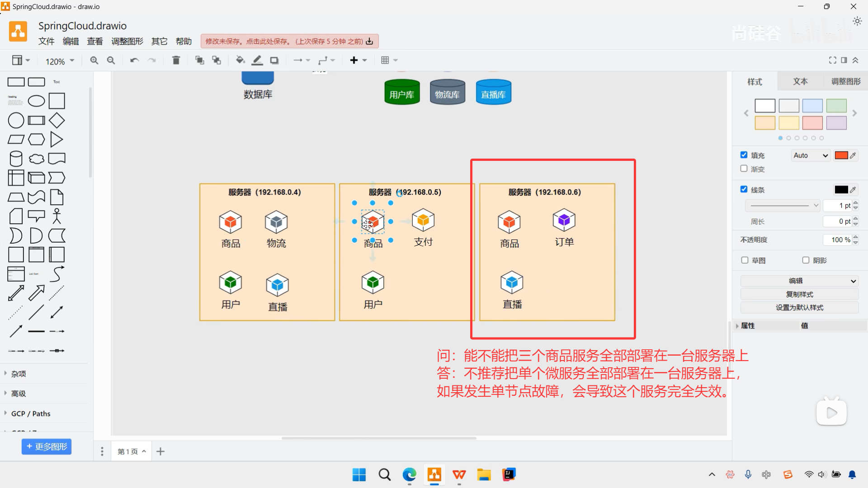The width and height of the screenshot is (868, 488).
Task: Select the cloud shape in the shape panel
Action: (36, 158)
